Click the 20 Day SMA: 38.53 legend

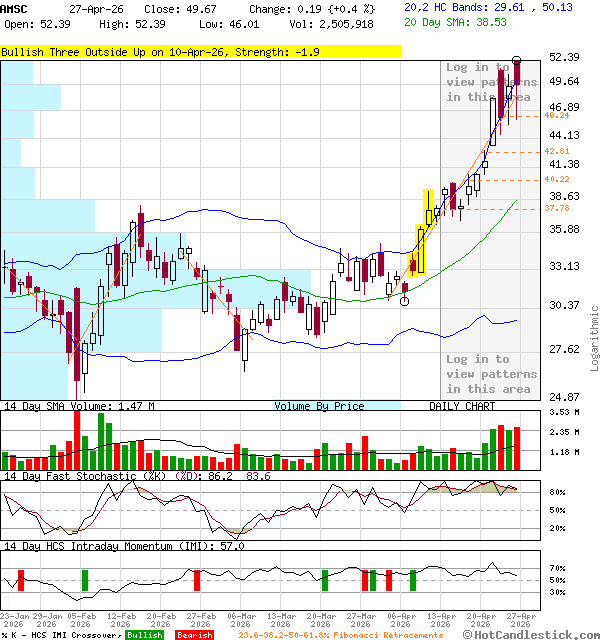455,22
